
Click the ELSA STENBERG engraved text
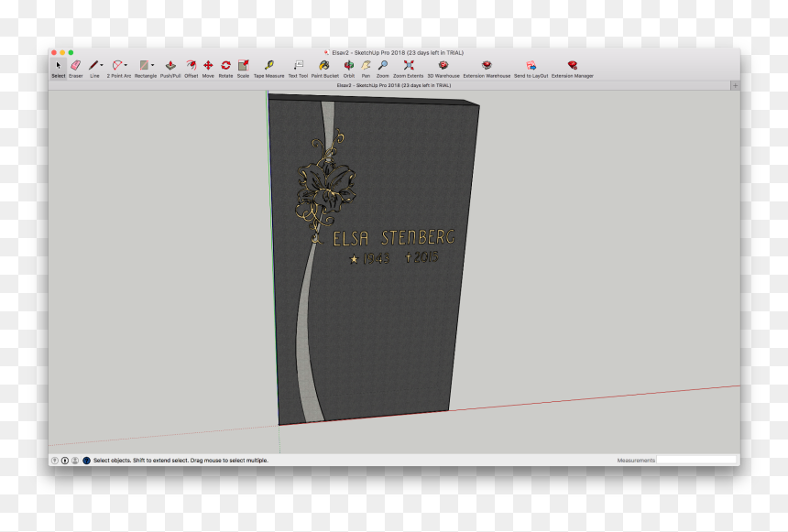(393, 238)
